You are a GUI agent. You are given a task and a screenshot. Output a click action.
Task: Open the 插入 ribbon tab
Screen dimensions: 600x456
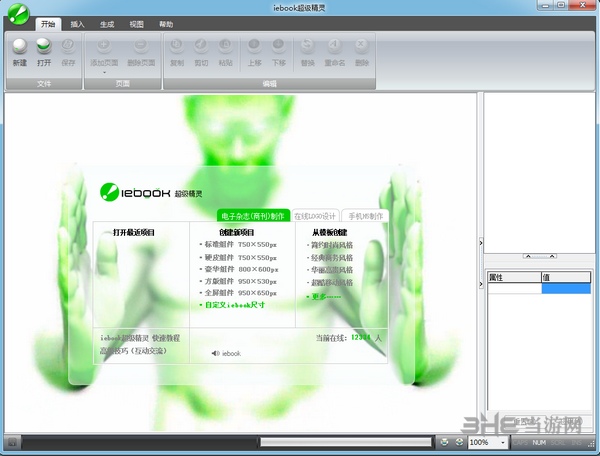[77, 23]
